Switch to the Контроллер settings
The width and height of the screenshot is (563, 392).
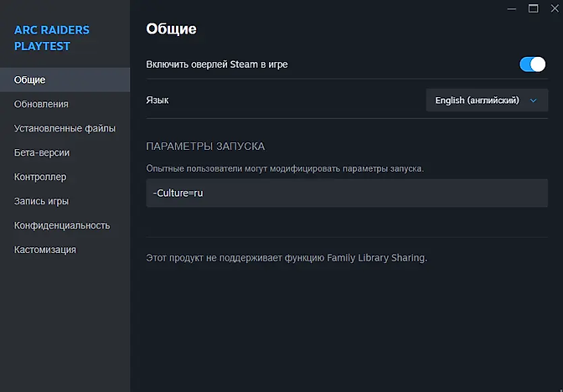click(x=40, y=177)
